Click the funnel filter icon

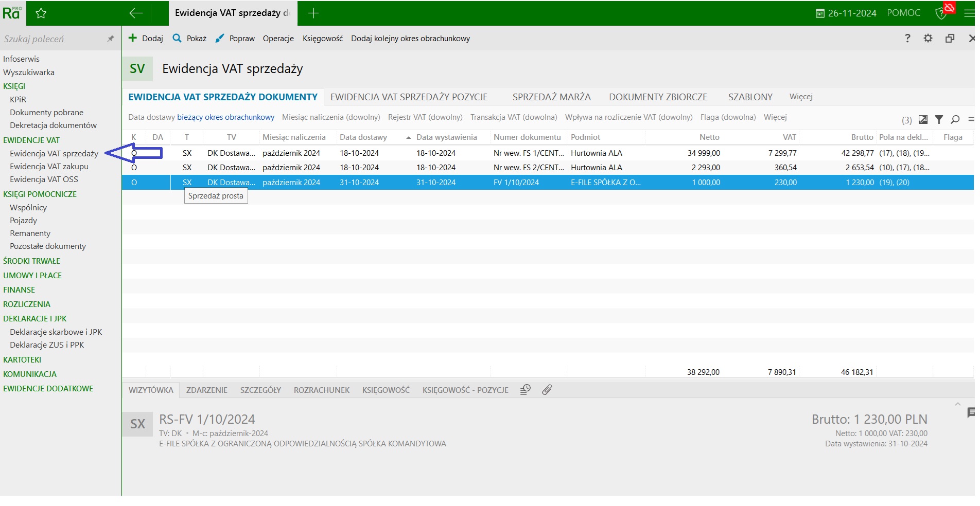939,120
